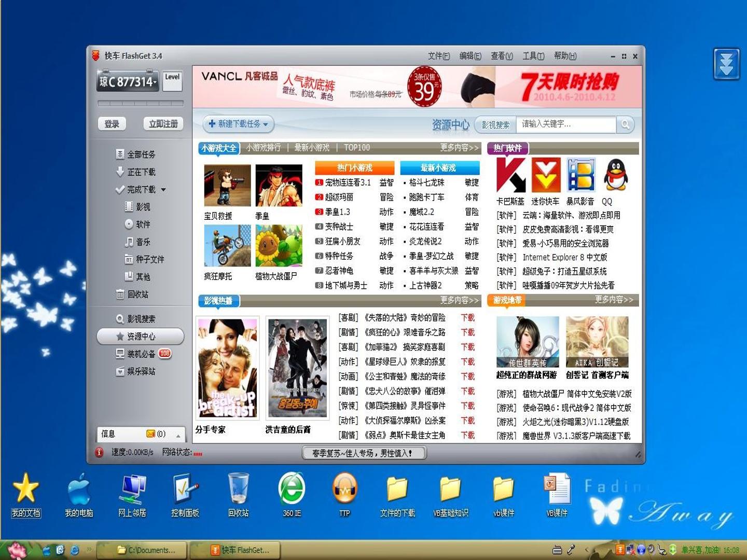Open the 宝贝救援 game thumbnail
This screenshot has height=560, width=747.
click(x=227, y=186)
